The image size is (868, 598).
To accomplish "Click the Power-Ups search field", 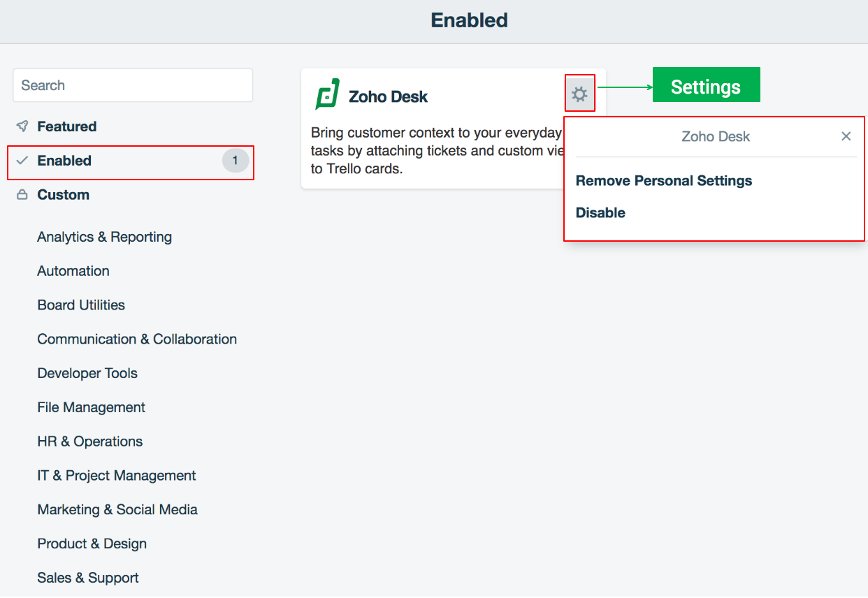I will point(133,85).
